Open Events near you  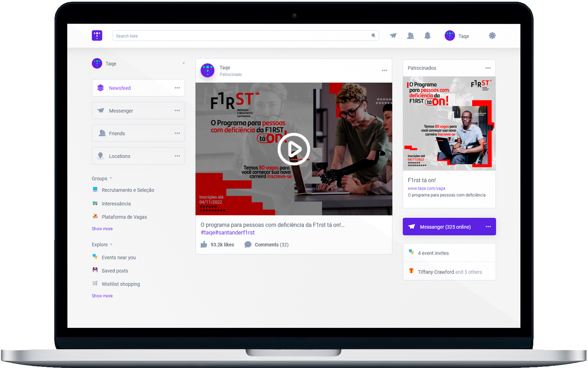[x=119, y=257]
